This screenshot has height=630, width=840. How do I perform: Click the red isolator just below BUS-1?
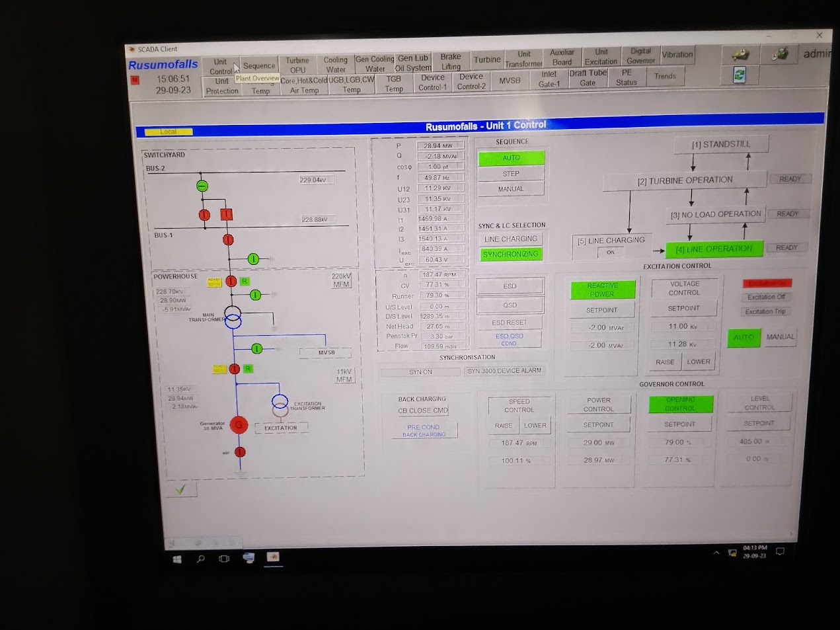[x=228, y=239]
